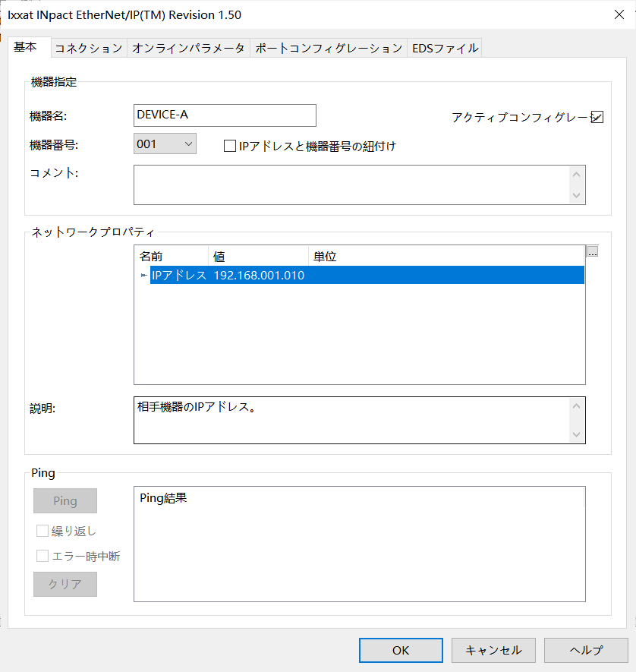636x672 pixels.
Task: Open the 機器番号 dropdown showing 001
Action: click(165, 144)
